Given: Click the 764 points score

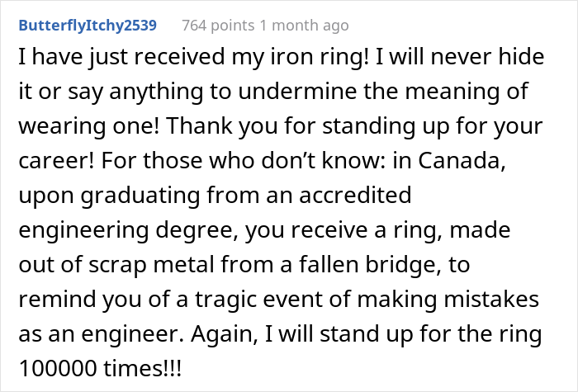Looking at the screenshot, I should point(218,26).
